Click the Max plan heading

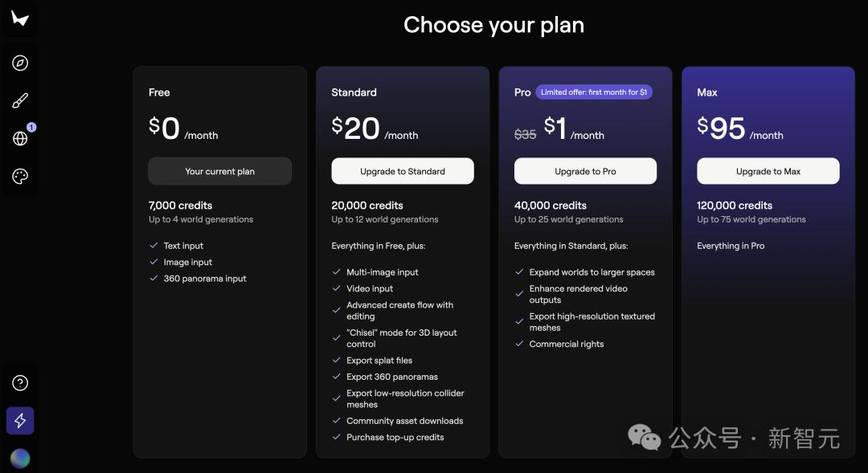[x=707, y=92]
